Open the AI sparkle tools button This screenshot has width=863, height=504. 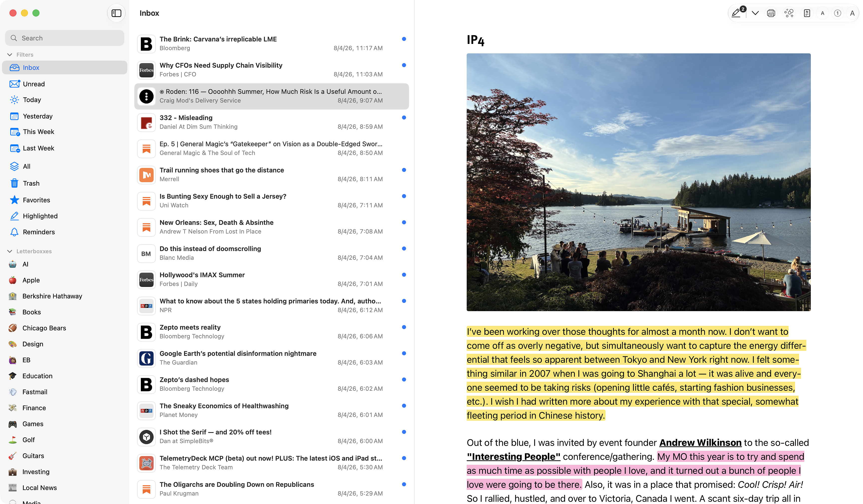point(789,13)
